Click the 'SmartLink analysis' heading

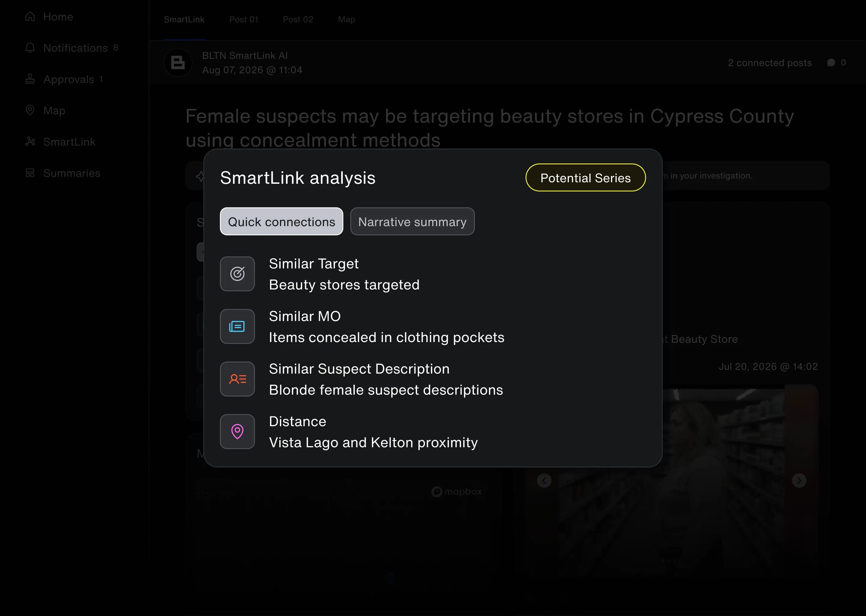click(298, 177)
